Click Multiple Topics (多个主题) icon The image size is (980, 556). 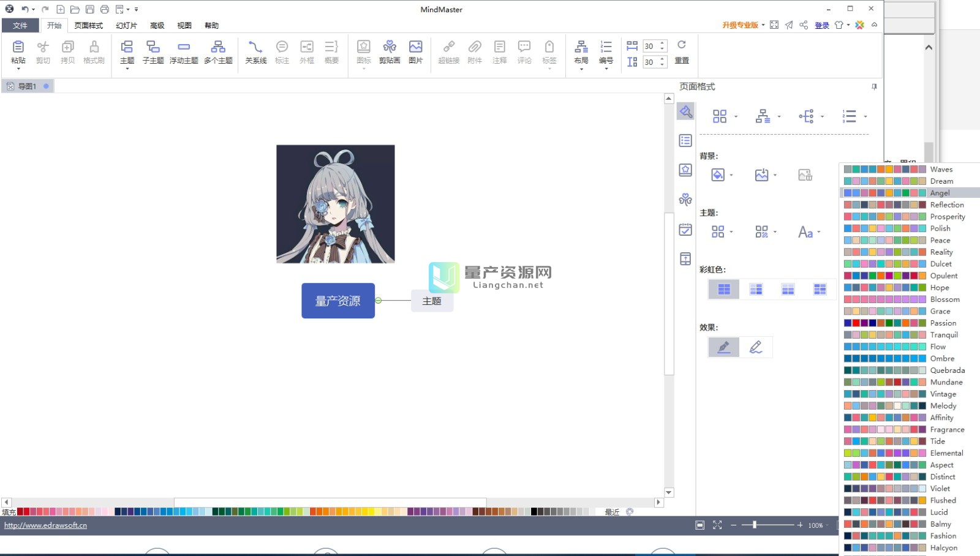218,47
